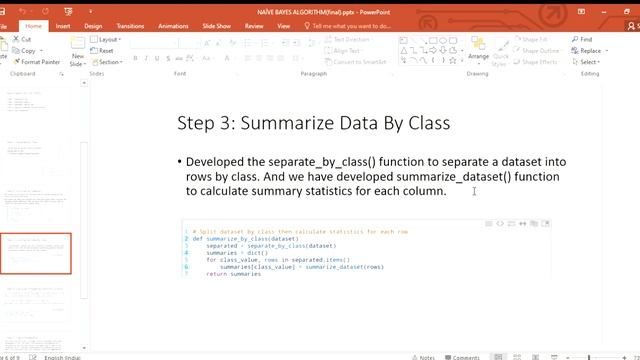The image size is (640, 360).
Task: Click the Undo icon in title bar
Action: pyautogui.click(x=22, y=12)
